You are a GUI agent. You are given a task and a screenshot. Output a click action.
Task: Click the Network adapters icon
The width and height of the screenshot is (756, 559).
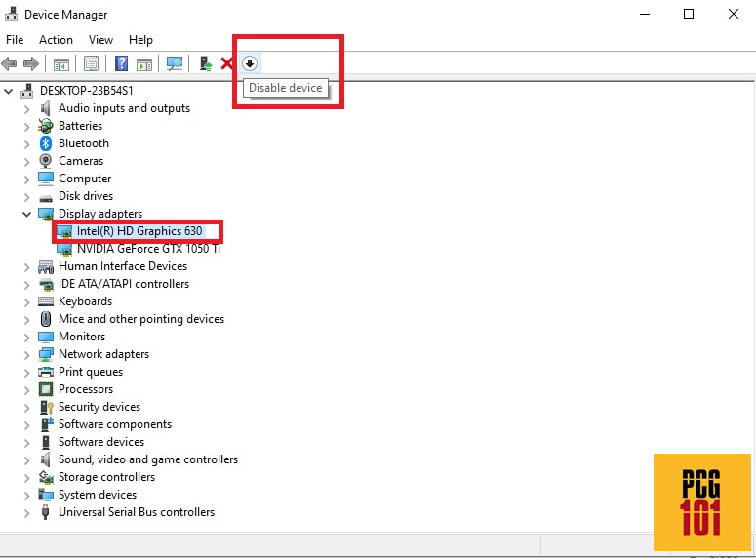(x=46, y=354)
